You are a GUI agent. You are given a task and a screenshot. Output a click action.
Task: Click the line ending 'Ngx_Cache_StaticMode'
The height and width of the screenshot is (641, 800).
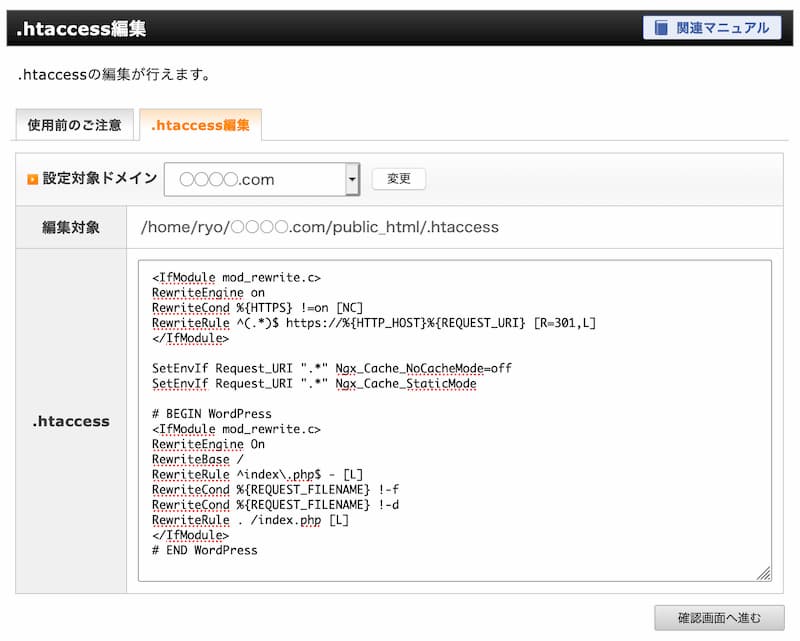314,384
